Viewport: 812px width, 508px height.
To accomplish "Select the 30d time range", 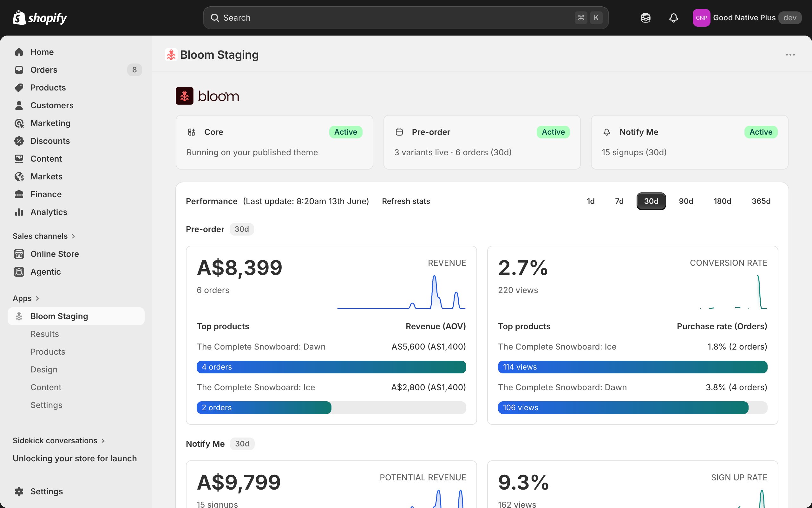I will [651, 201].
